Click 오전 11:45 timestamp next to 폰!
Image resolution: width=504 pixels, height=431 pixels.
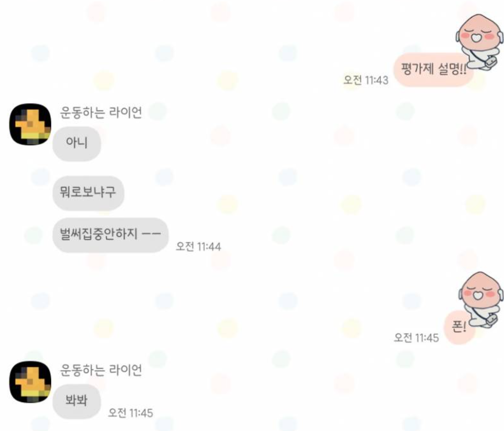click(416, 337)
